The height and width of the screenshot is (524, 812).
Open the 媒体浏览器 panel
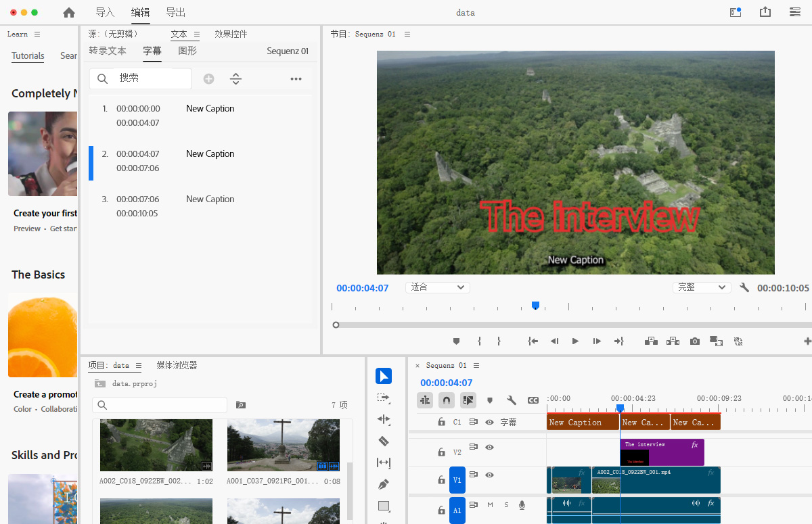tap(177, 365)
